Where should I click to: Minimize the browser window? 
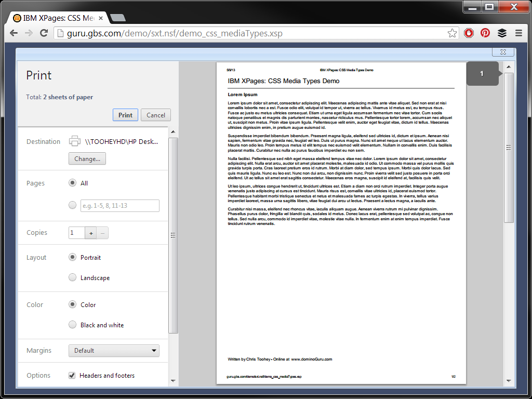pyautogui.click(x=472, y=6)
